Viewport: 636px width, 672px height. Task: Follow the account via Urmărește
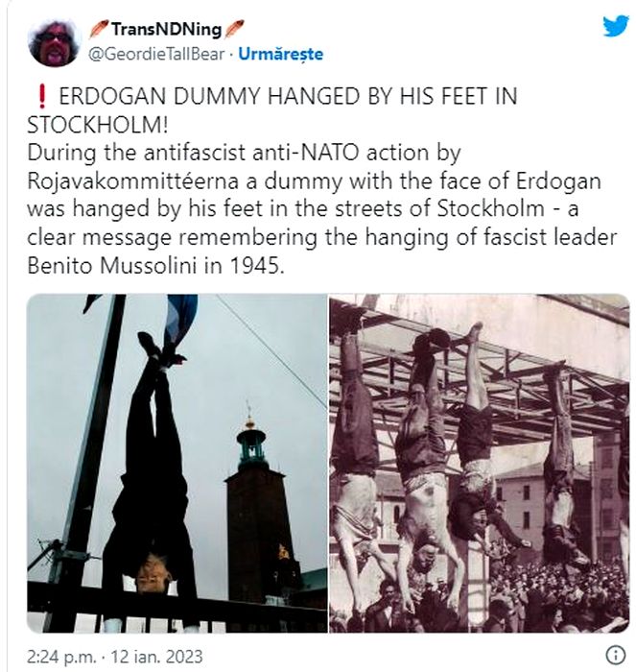[x=280, y=54]
